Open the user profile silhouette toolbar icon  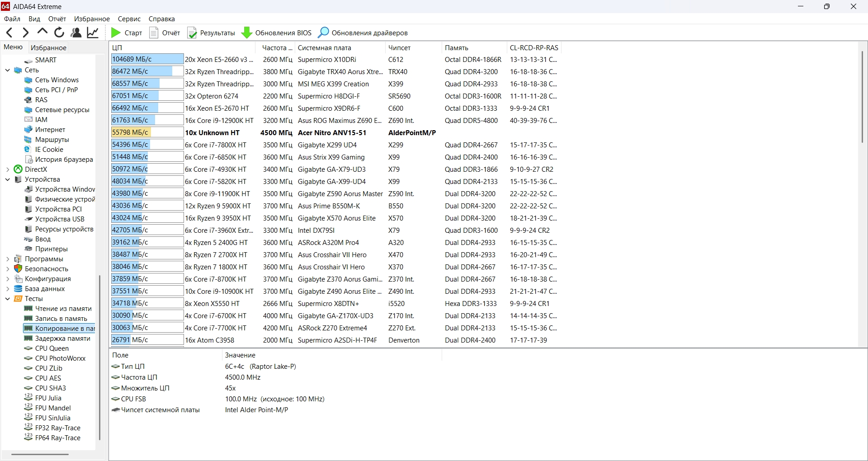coord(76,33)
